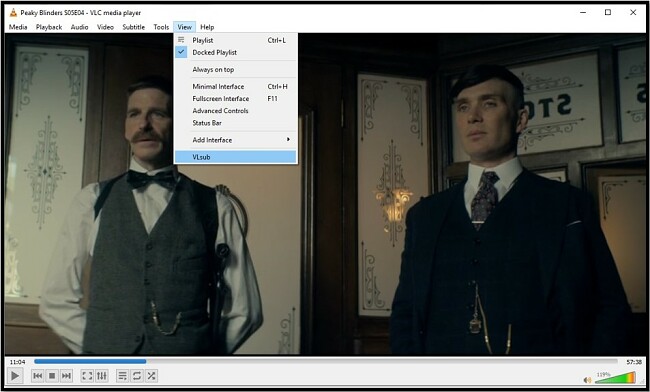Toggle the Status Bar option

(x=235, y=123)
